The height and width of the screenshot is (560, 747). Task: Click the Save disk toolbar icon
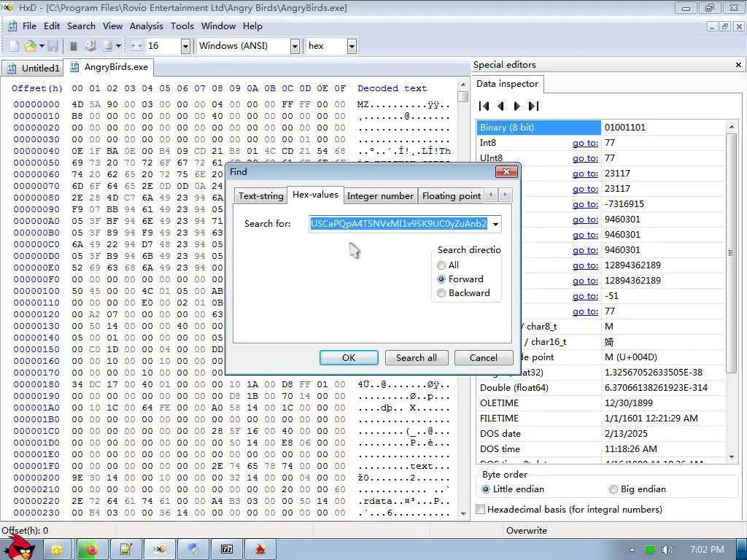tap(53, 46)
